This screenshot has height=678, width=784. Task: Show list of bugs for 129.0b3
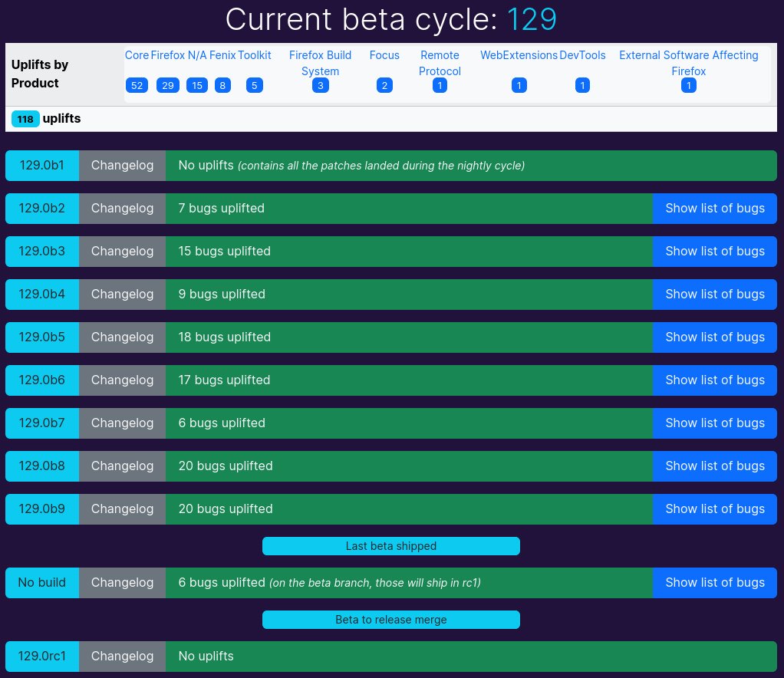click(715, 252)
